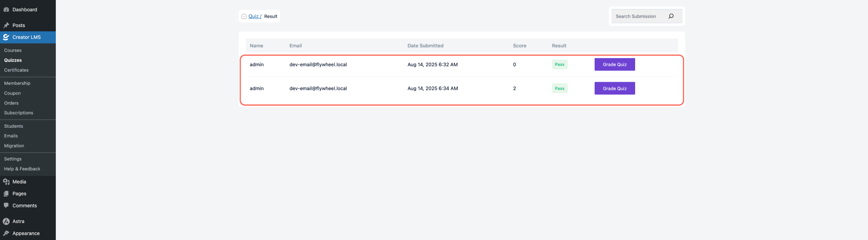Open the Media menu label
Viewport: 868px width, 240px height.
pos(19,182)
